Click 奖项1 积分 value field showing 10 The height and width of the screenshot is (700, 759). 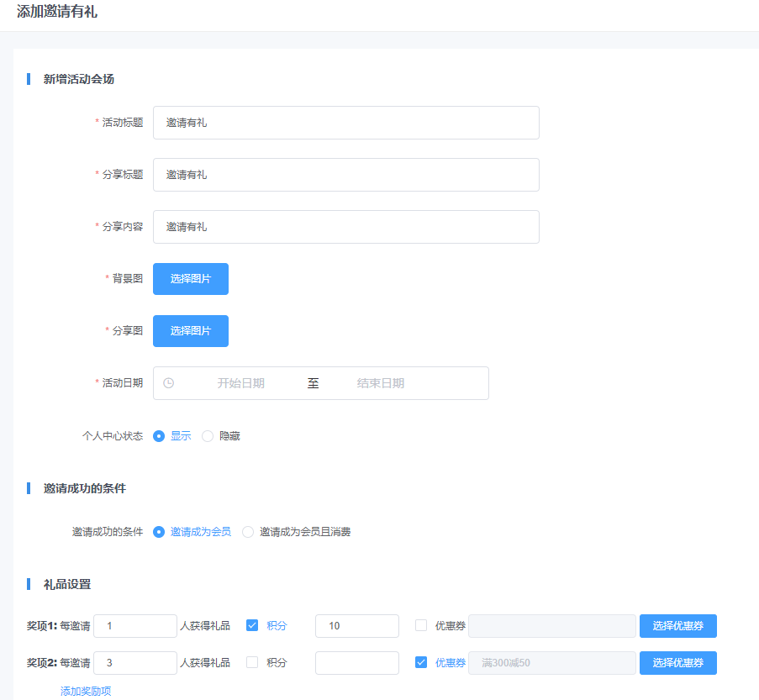pos(356,626)
